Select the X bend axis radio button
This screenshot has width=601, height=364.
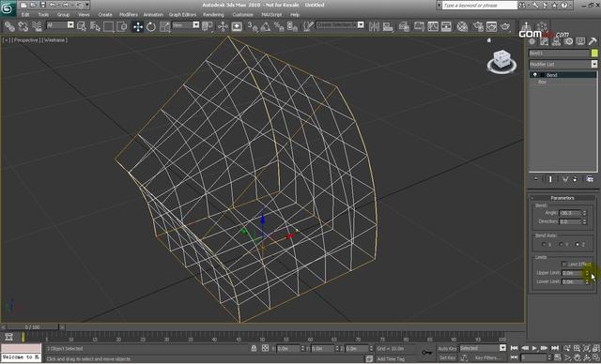pos(544,244)
